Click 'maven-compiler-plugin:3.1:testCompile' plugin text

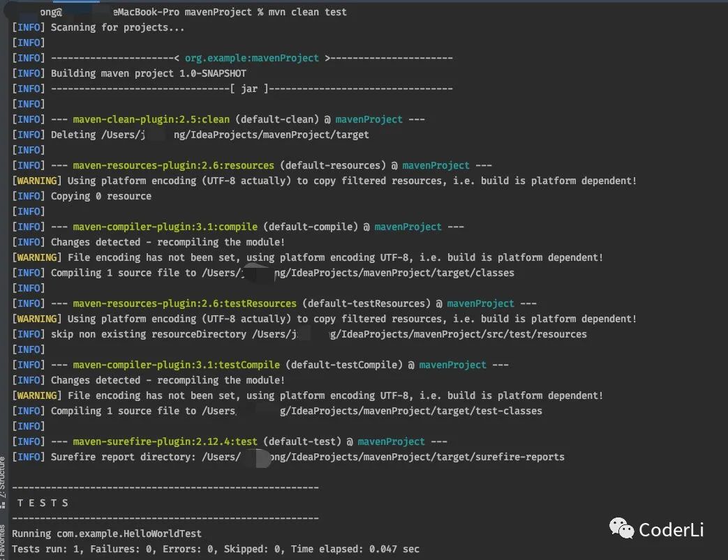coord(177,365)
